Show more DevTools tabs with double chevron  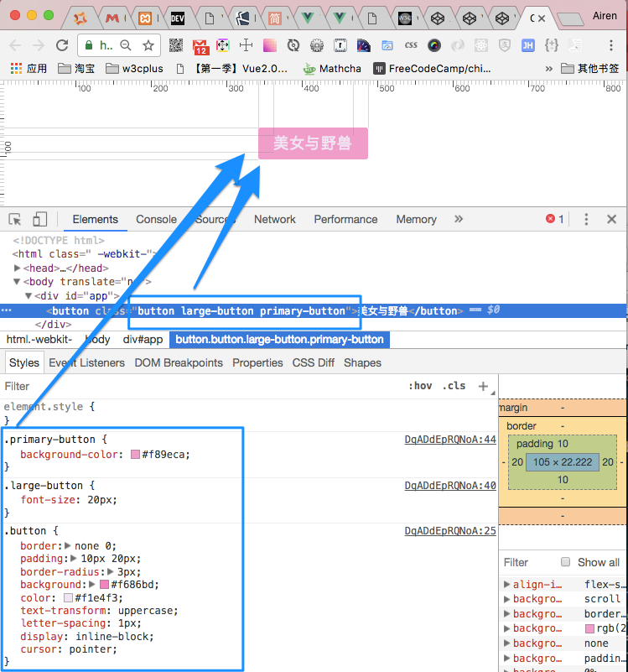[459, 219]
